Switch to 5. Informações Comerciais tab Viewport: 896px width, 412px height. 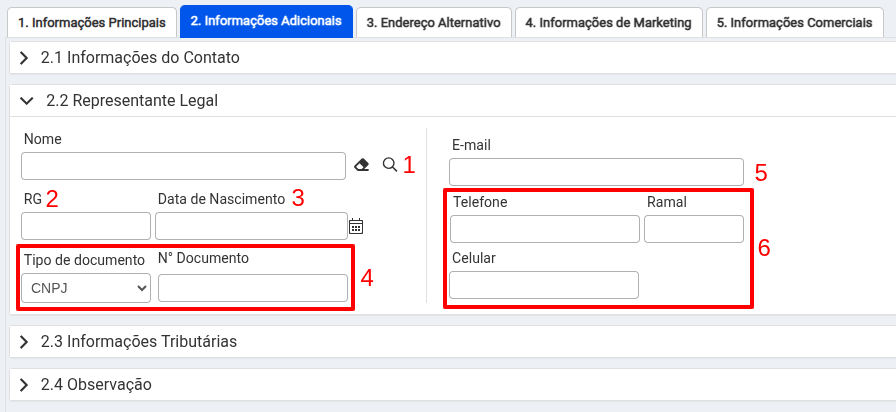[795, 23]
